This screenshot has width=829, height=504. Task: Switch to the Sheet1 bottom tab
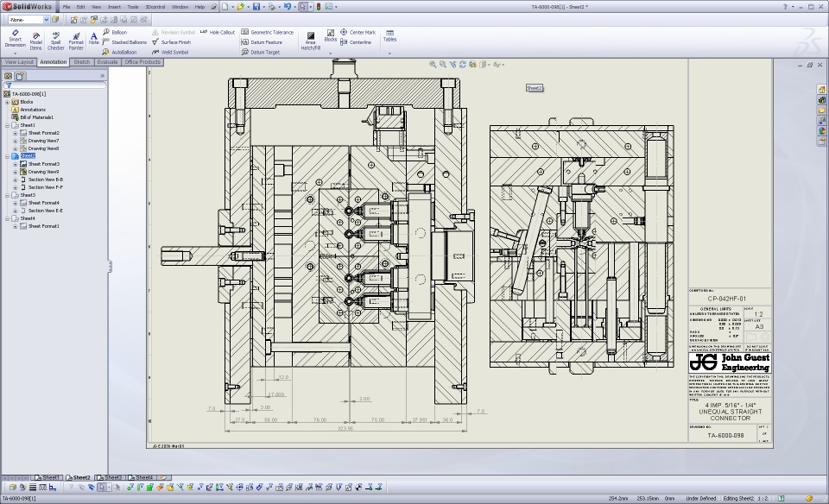pos(47,477)
